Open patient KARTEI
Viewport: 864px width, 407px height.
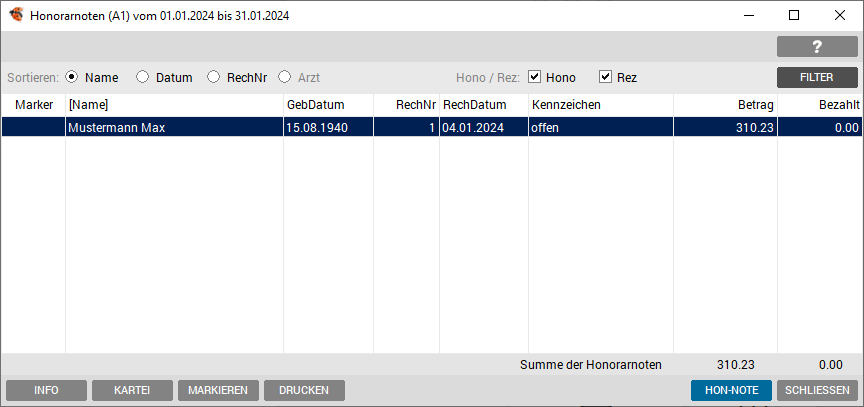coord(132,390)
